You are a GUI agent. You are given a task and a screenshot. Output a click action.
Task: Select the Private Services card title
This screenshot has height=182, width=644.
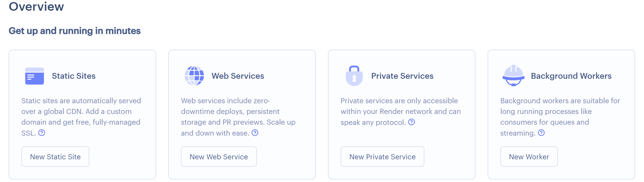(402, 76)
